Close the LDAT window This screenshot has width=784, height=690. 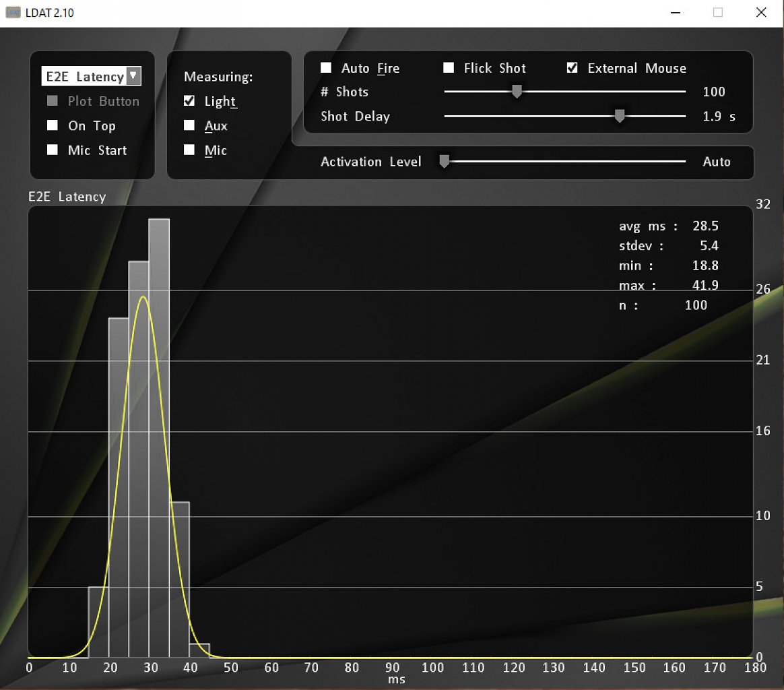point(761,13)
